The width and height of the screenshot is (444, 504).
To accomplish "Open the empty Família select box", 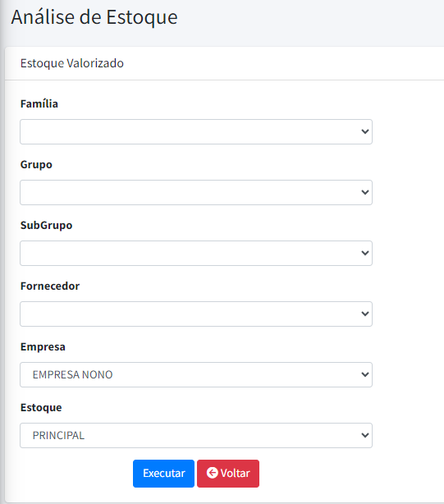I will pyautogui.click(x=196, y=132).
